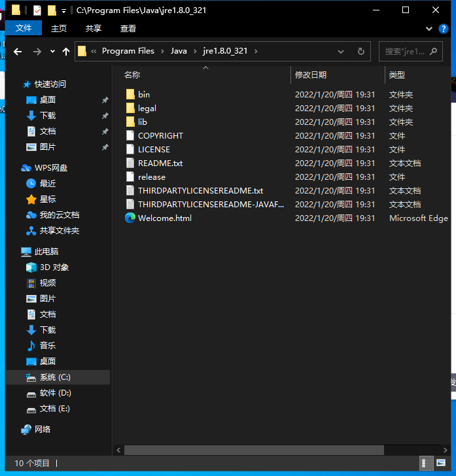Click the horizontal scrollbar thumb
The width and height of the screenshot is (456, 476).
[254, 450]
